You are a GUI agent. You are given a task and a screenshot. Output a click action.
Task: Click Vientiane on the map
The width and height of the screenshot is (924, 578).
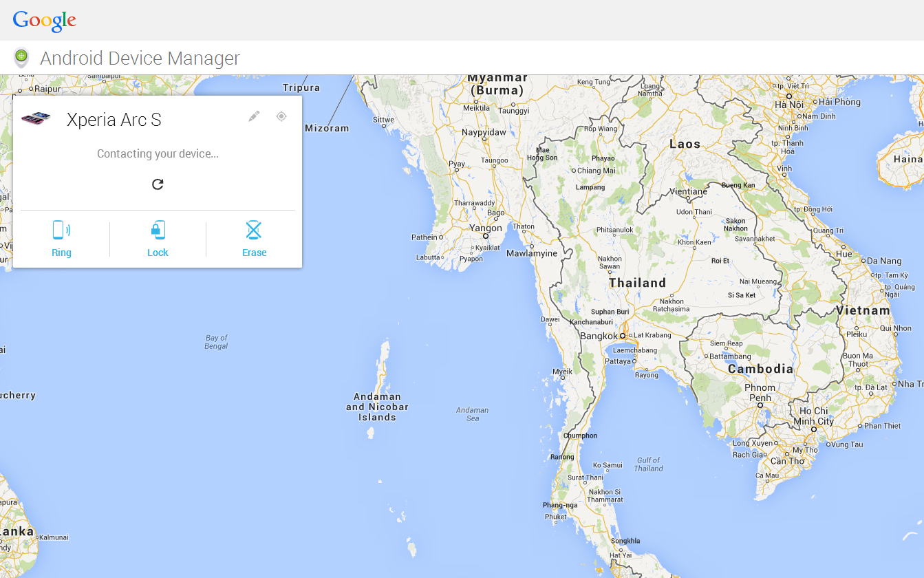(687, 191)
